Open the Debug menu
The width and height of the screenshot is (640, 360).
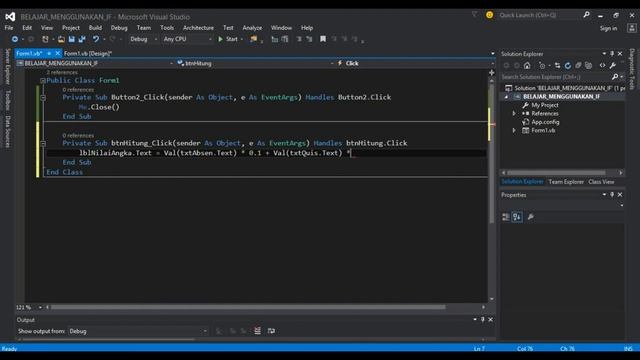(x=119, y=28)
